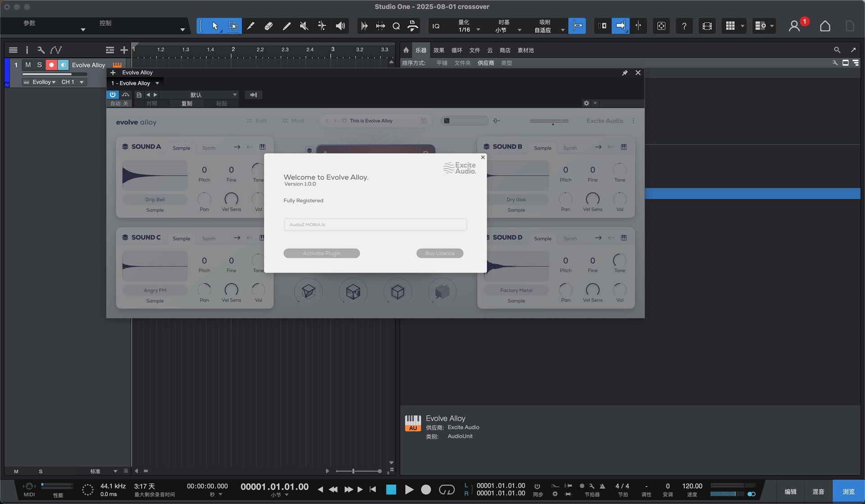Toggle snap button in toolbar
The height and width of the screenshot is (504, 865).
(577, 26)
